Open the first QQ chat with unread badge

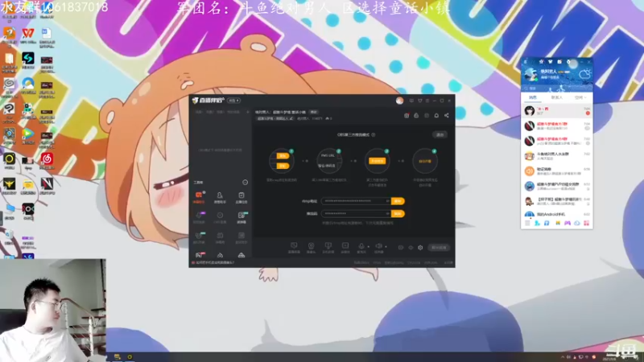[556, 110]
